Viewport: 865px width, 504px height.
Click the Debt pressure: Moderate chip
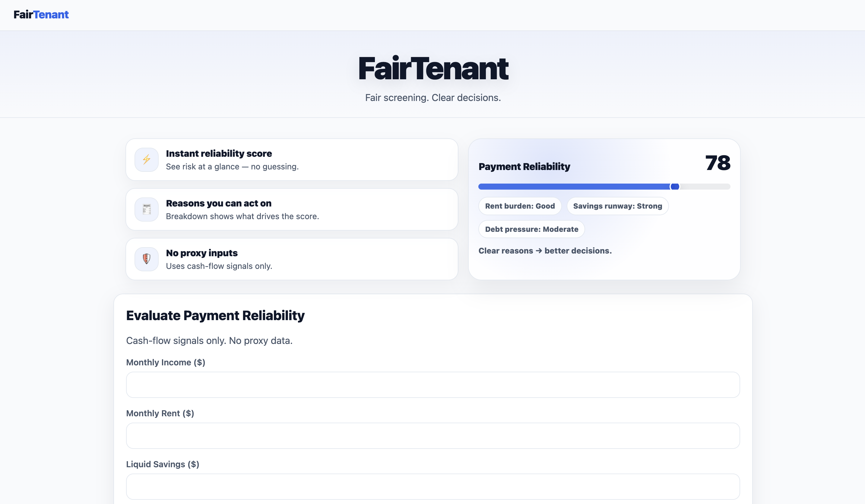531,229
